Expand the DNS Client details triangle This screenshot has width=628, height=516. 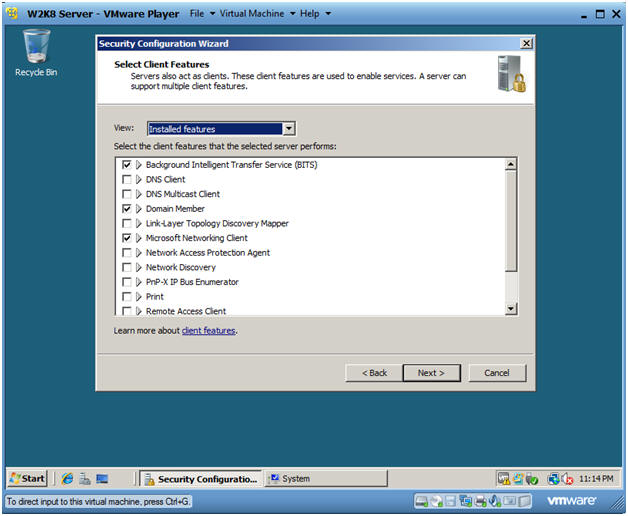139,179
